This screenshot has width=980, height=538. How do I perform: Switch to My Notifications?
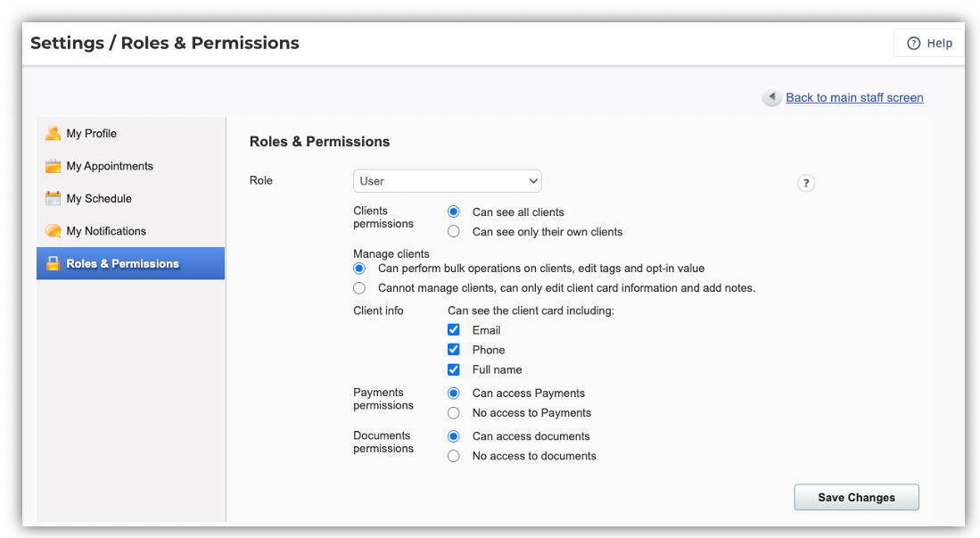tap(130, 231)
